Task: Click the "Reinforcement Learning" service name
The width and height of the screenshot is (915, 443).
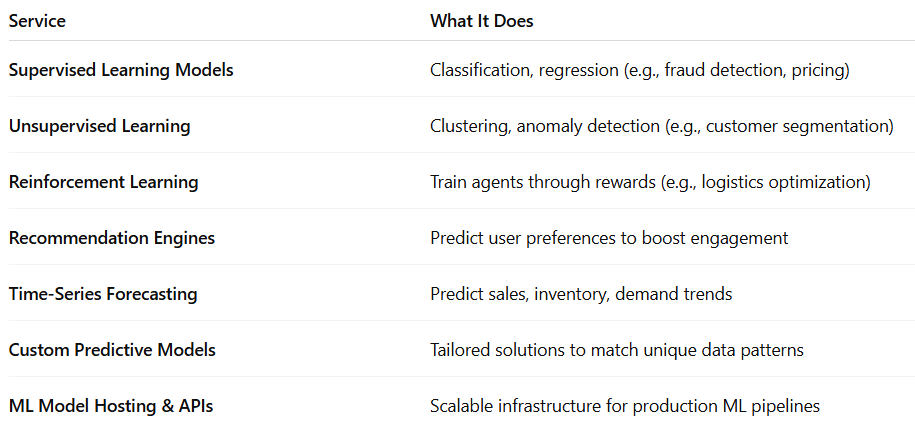Action: pos(103,182)
